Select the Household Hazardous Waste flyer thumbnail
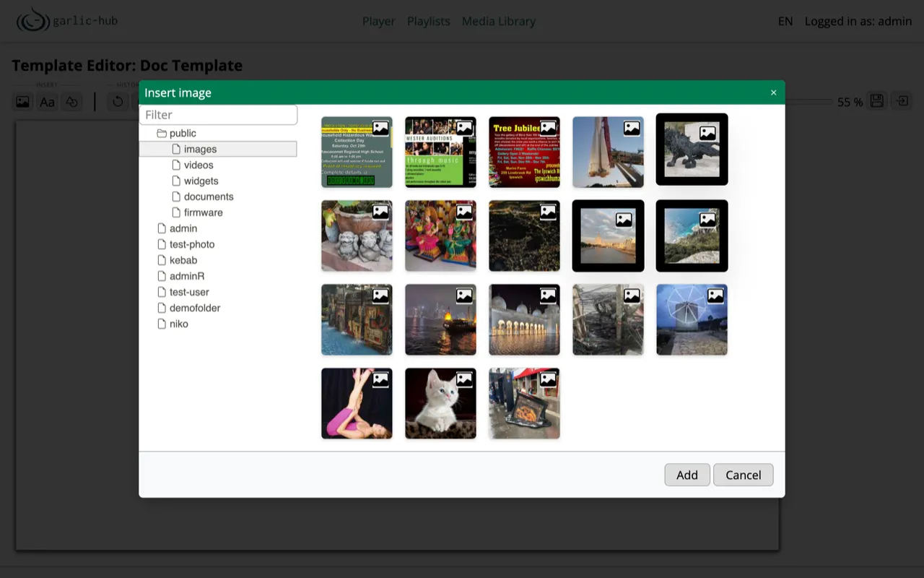 [x=357, y=152]
